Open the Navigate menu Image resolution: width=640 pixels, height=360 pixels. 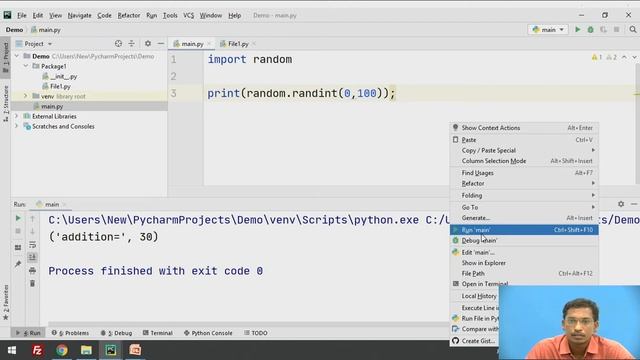(x=80, y=15)
